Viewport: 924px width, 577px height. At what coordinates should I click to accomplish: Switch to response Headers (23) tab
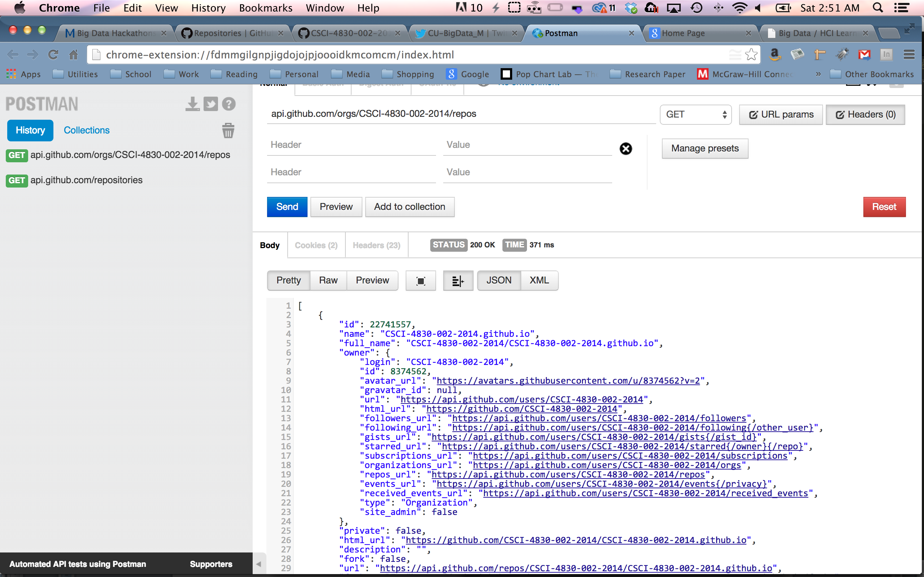(376, 245)
